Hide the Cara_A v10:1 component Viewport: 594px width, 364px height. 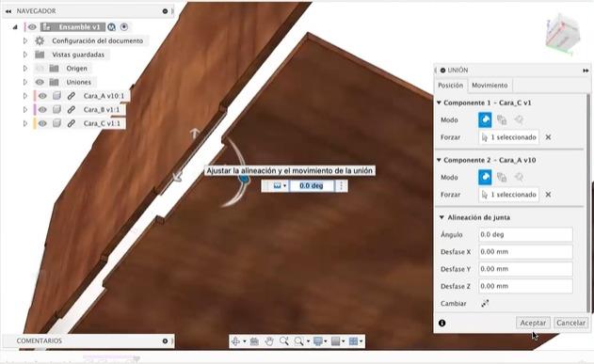pos(42,96)
